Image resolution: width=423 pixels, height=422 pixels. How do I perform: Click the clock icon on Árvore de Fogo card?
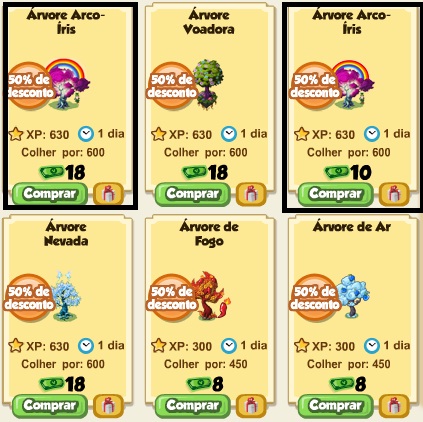pyautogui.click(x=229, y=346)
